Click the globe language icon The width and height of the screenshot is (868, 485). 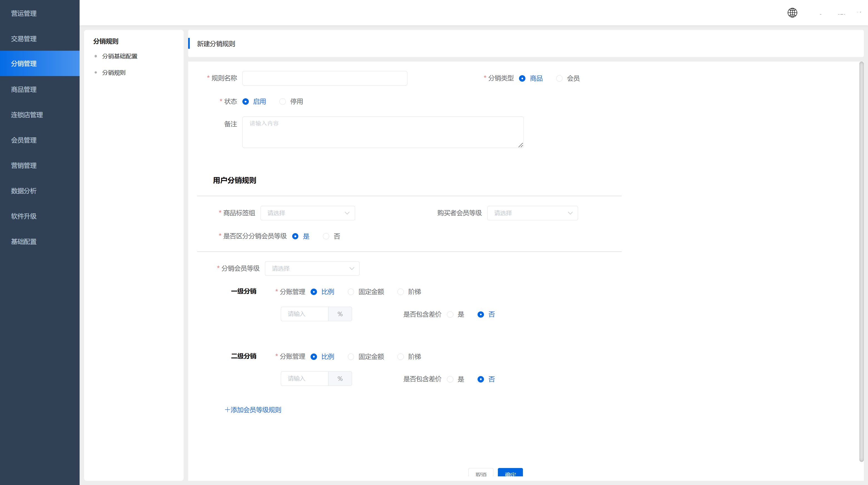coord(792,13)
